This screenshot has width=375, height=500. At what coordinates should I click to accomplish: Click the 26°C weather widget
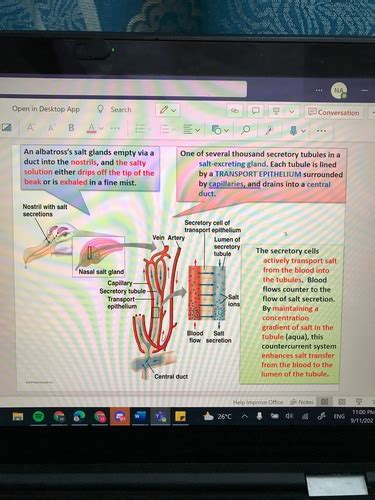(217, 416)
